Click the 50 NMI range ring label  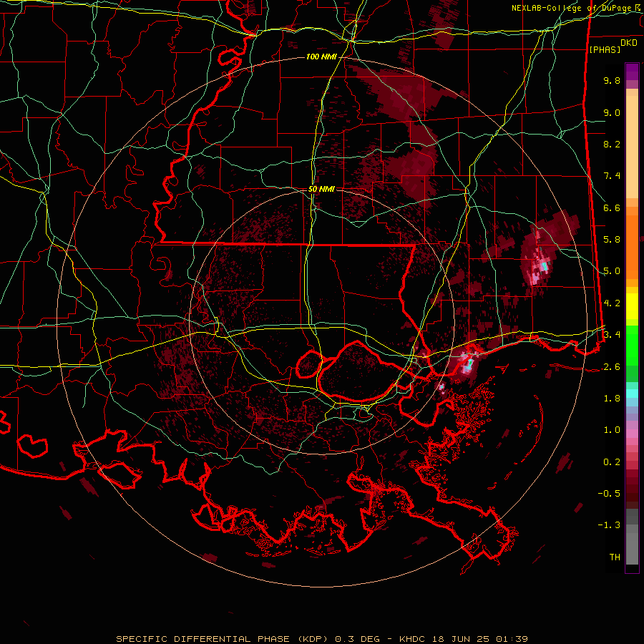tap(321, 190)
